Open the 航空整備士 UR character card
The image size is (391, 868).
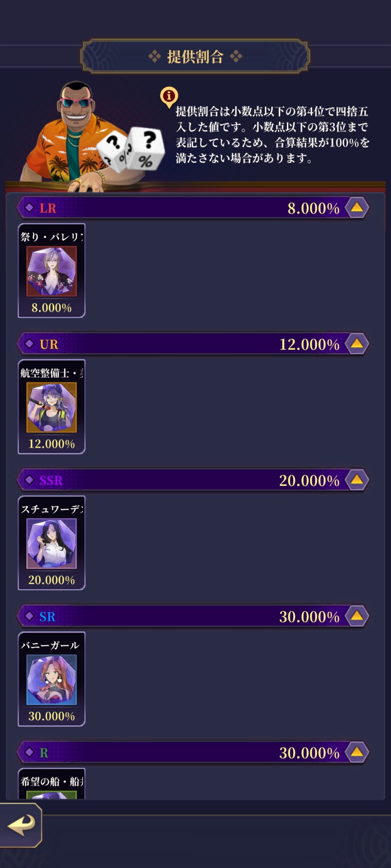pyautogui.click(x=51, y=407)
